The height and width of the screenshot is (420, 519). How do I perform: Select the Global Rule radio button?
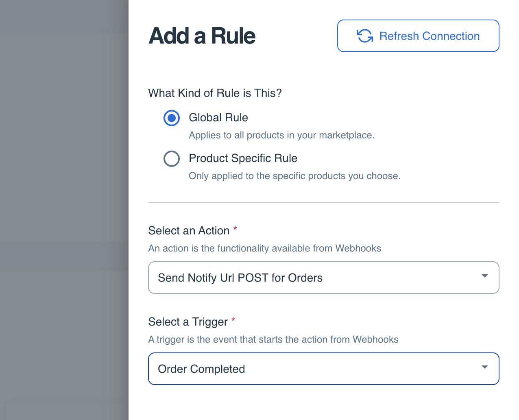[x=172, y=118]
